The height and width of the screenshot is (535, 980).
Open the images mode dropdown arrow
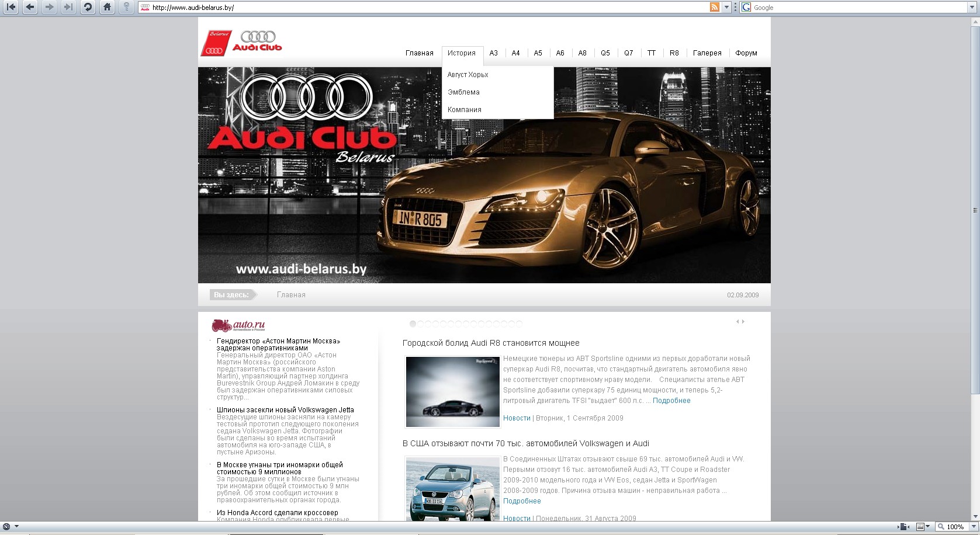tap(928, 527)
